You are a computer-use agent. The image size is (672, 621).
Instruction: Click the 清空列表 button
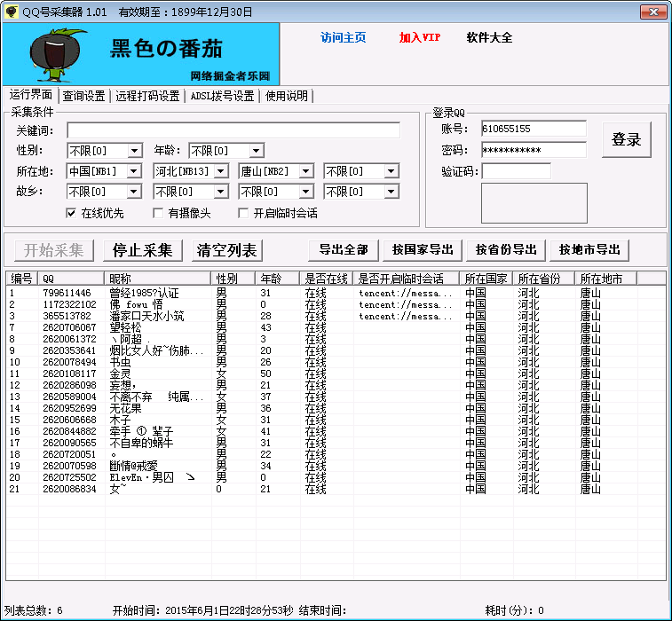click(x=227, y=250)
